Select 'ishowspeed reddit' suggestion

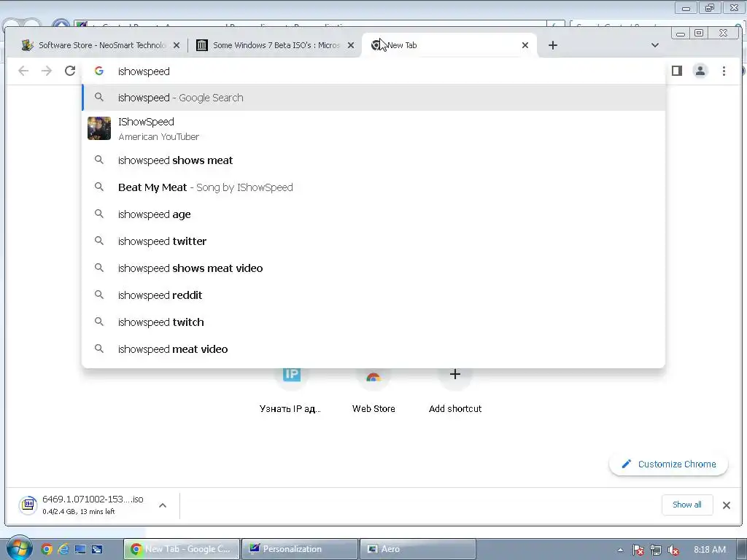(373, 295)
